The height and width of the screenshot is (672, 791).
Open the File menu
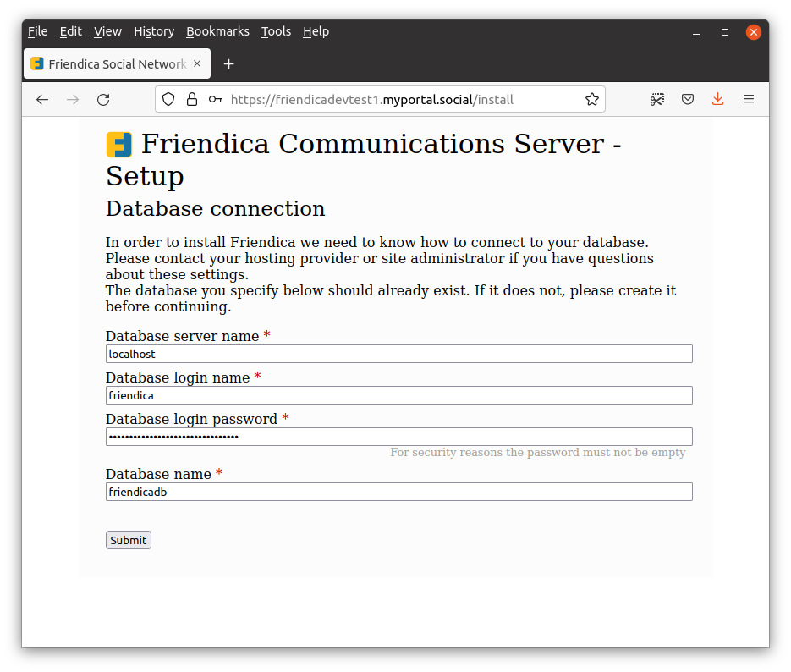[x=37, y=31]
